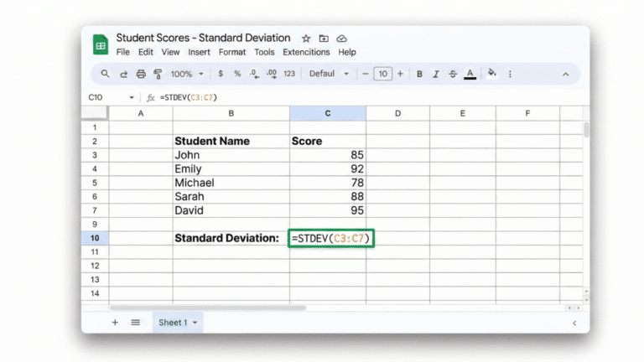Image resolution: width=644 pixels, height=362 pixels.
Task: Decrease decimal places
Action: pyautogui.click(x=254, y=74)
